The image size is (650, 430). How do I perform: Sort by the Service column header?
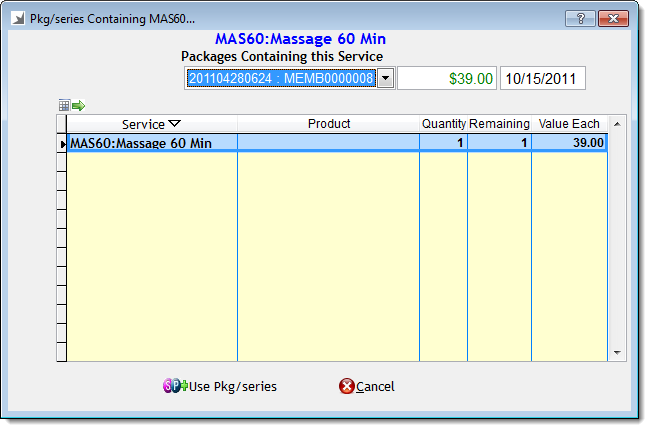click(151, 124)
